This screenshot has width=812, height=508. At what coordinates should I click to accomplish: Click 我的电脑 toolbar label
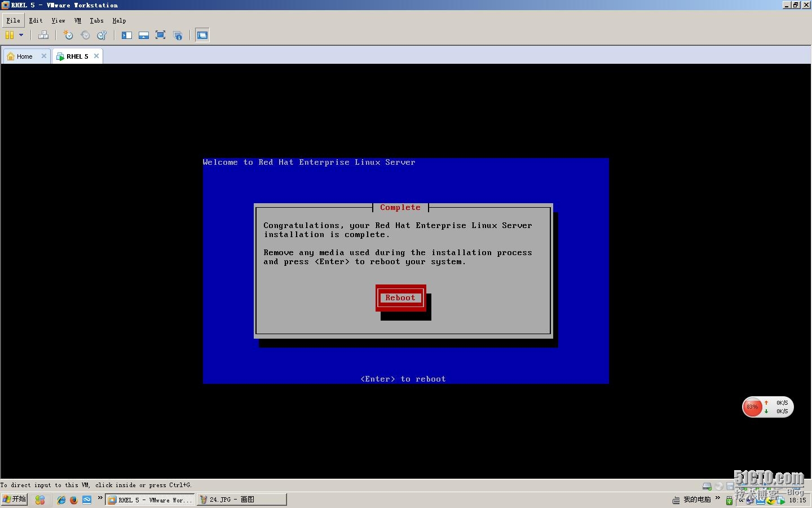click(x=697, y=500)
